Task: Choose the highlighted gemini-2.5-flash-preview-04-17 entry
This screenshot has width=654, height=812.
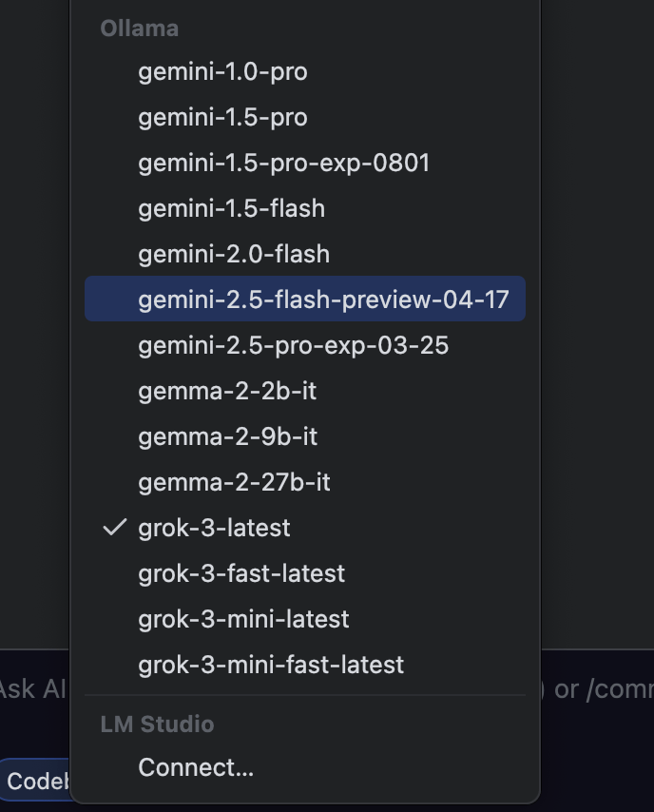Action: (323, 300)
